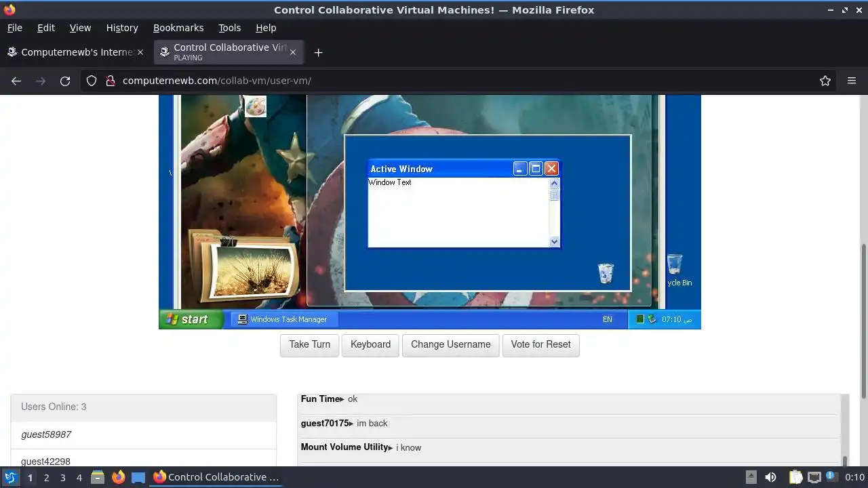
Task: Open the File menu
Action: point(14,28)
